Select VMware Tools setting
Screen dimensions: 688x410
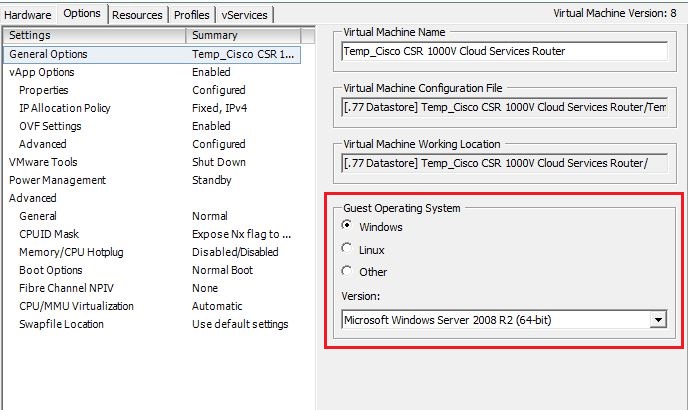point(152,162)
